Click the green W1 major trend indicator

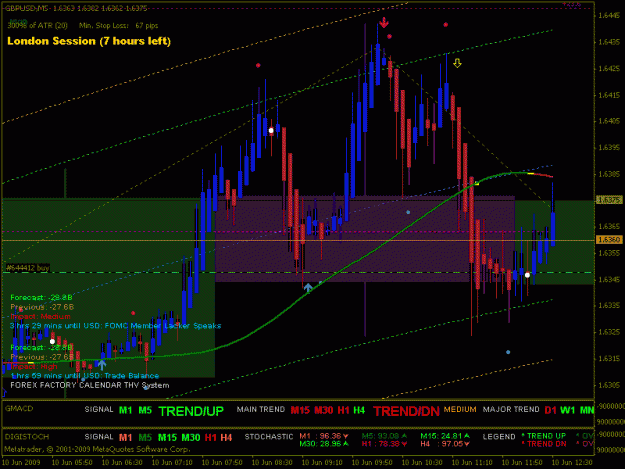coord(568,410)
